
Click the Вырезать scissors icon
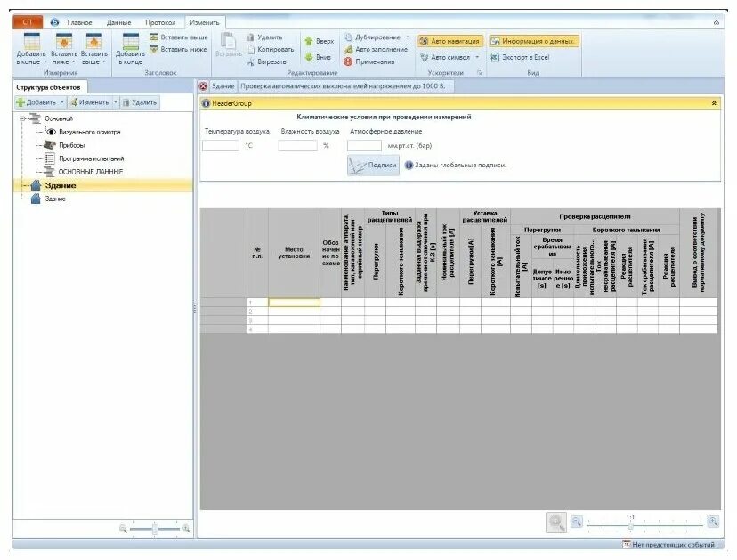tap(250, 61)
